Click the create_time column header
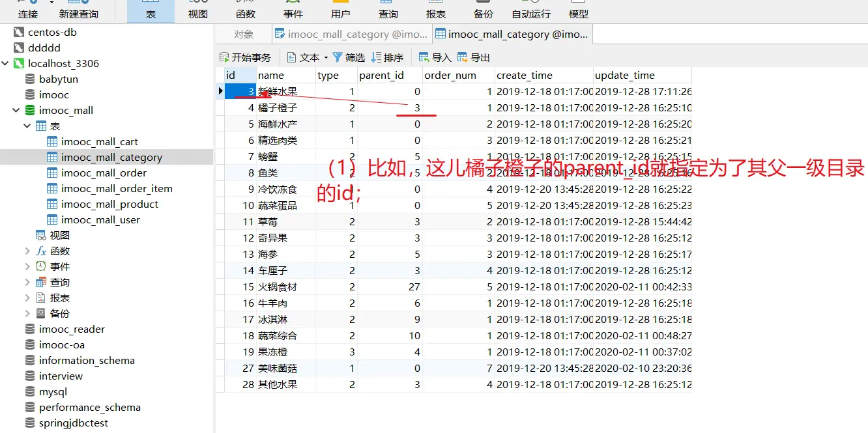Image resolution: width=868 pixels, height=433 pixels. click(544, 75)
